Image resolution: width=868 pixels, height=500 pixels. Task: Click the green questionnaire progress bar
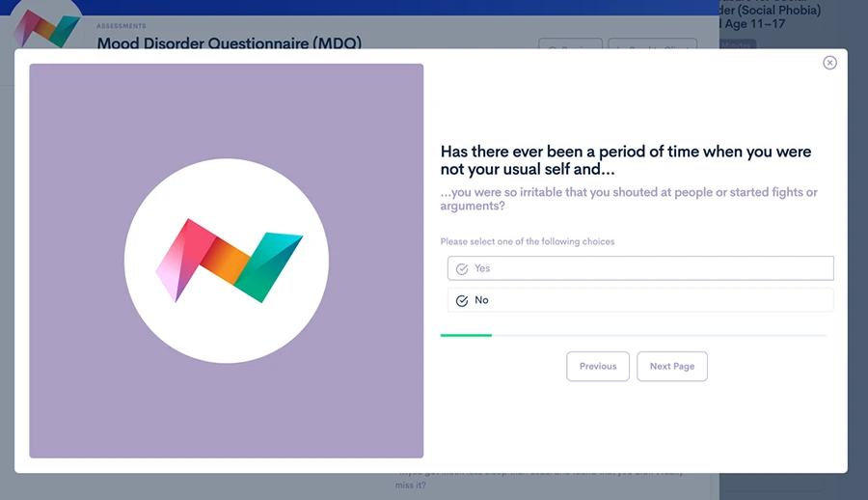tap(466, 335)
